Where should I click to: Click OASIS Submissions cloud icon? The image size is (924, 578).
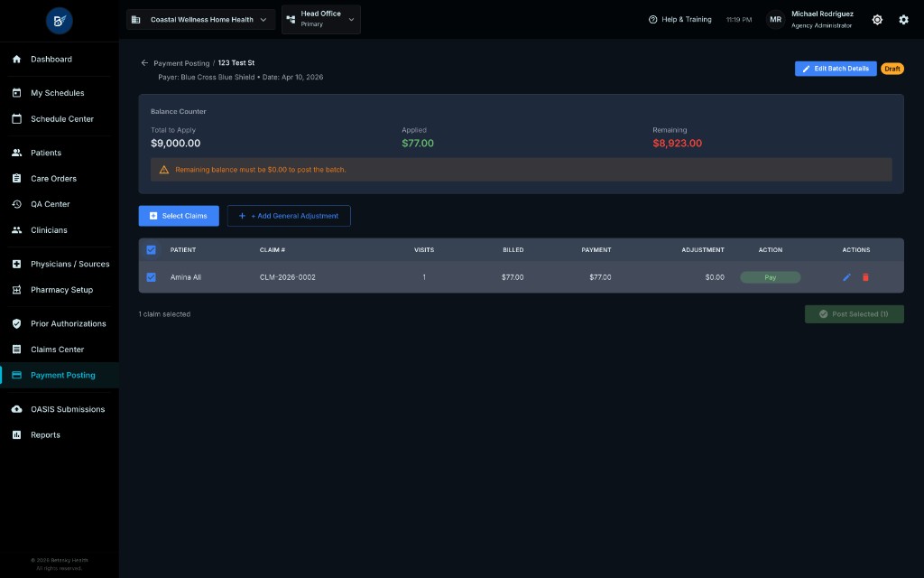[16, 409]
